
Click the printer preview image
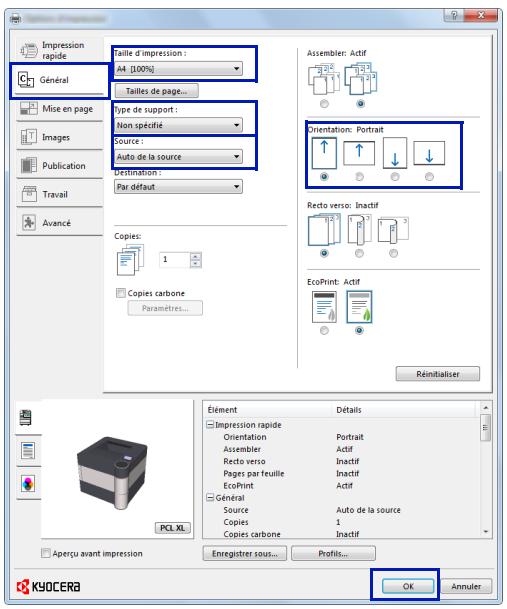(112, 473)
